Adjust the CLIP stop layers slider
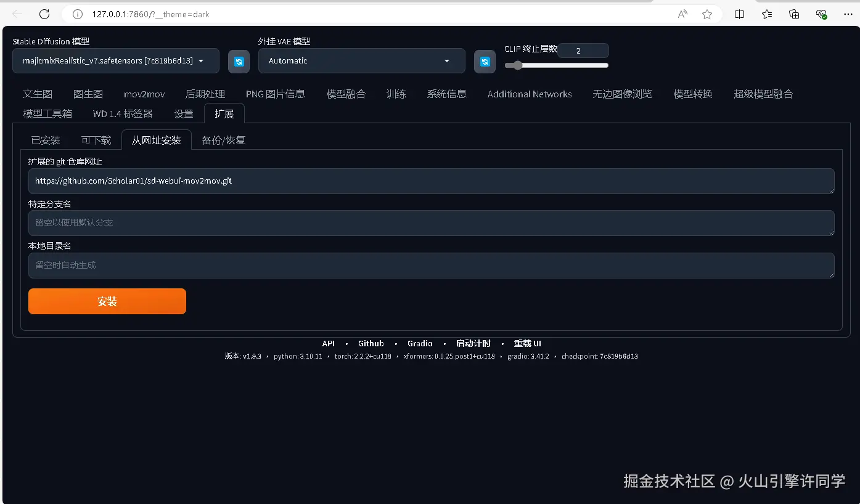Screen dimensions: 860x504 click(556, 65)
